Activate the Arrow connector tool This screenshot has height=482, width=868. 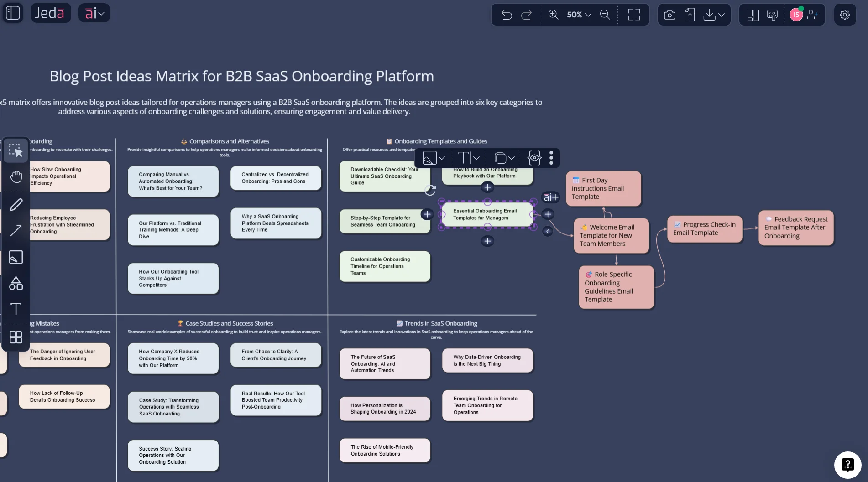click(16, 230)
